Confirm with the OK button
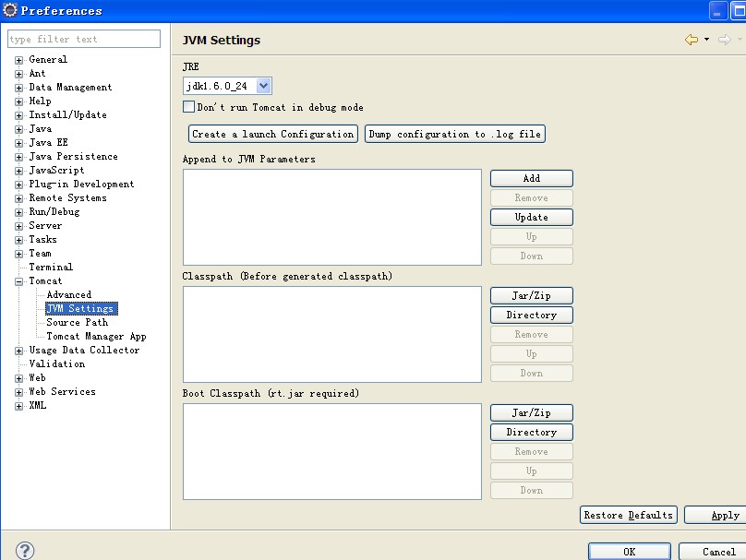The height and width of the screenshot is (560, 746). 630,552
